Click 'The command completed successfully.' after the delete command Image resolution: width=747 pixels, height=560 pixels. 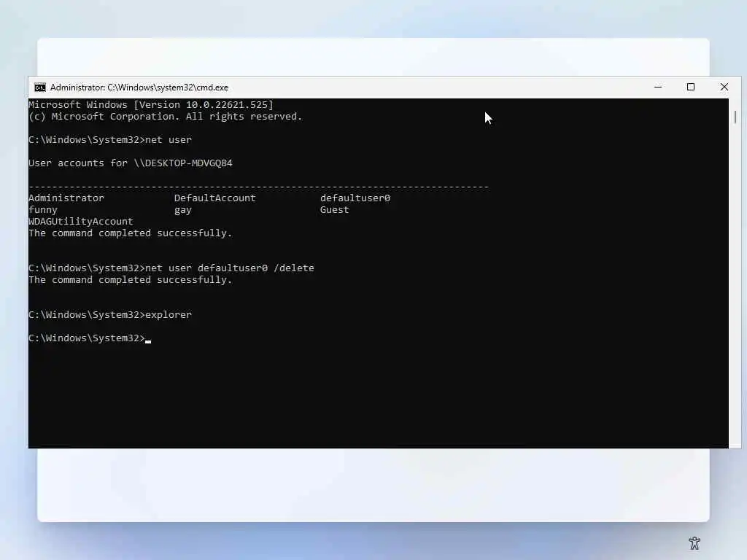(x=131, y=280)
